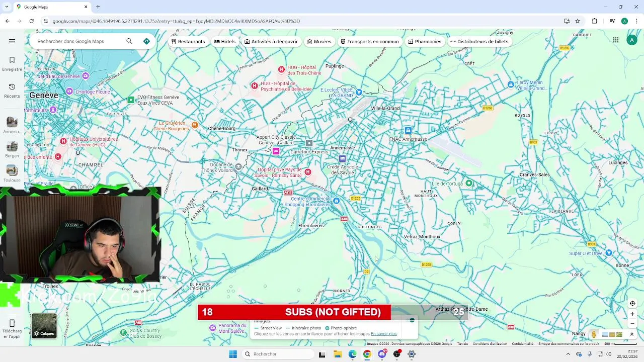Filter by the Activités à découvrir chip
This screenshot has height=362, width=644.
(x=271, y=42)
